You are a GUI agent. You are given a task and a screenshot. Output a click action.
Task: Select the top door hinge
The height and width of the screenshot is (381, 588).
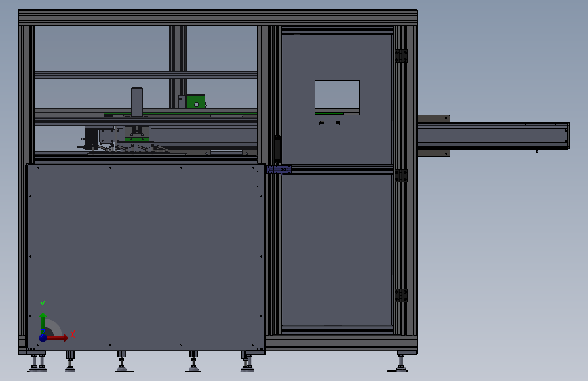tap(401, 56)
